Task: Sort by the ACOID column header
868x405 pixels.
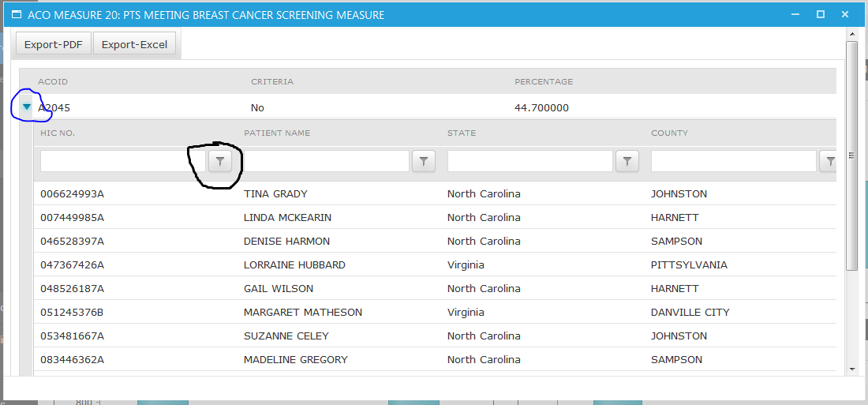Action: [x=53, y=81]
